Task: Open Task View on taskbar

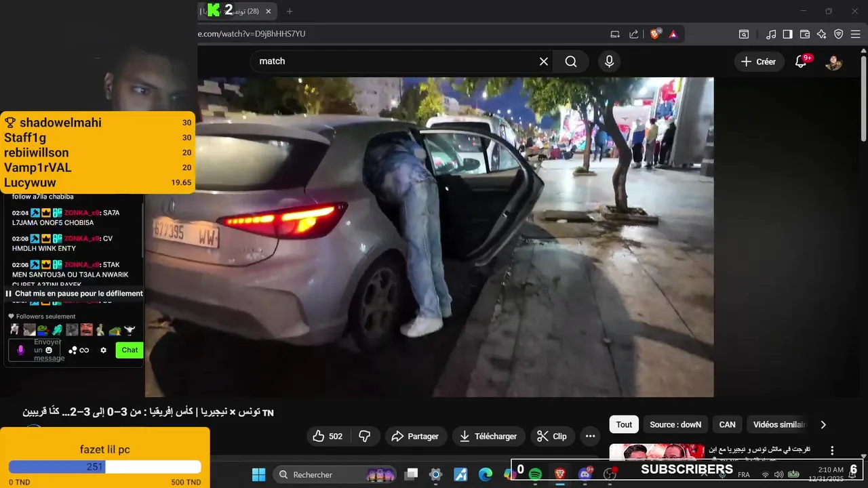Action: tap(412, 474)
